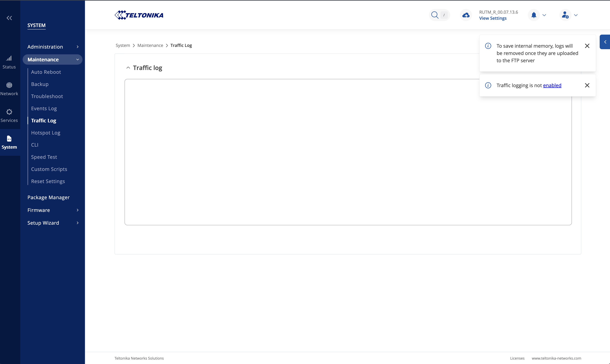The image size is (610, 364).
Task: Open Hotspot Log page
Action: pos(46,133)
